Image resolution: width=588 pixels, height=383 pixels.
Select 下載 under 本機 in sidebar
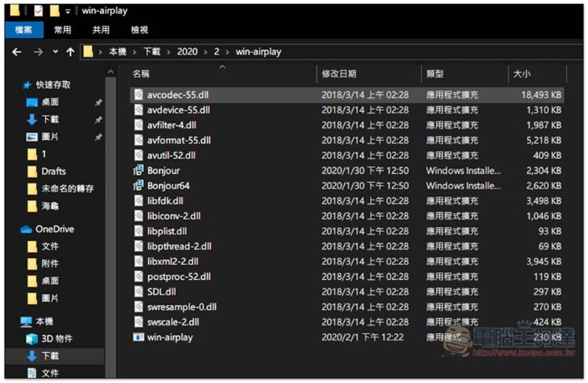tap(50, 356)
